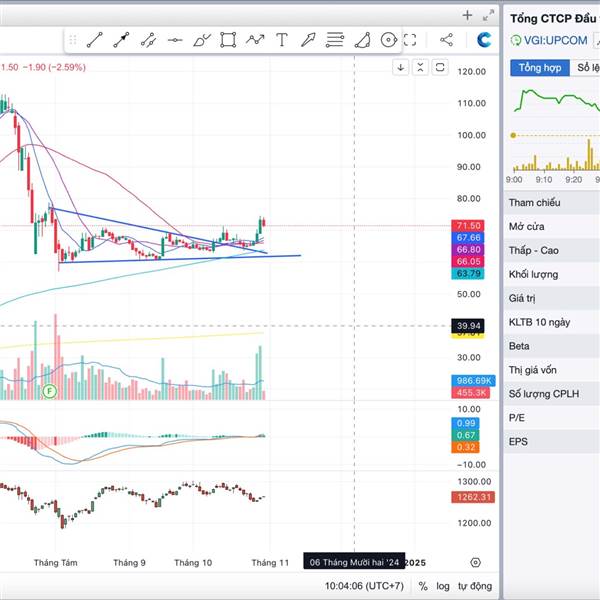
Task: Click the Thị giá vốn row
Action: (552, 370)
